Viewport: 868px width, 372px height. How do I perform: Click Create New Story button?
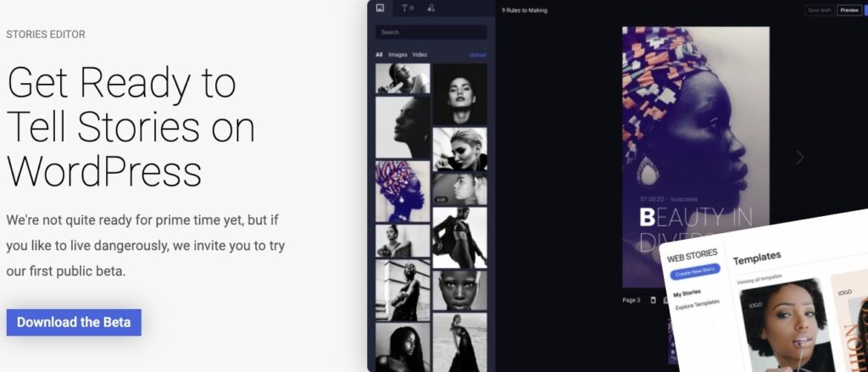[695, 272]
